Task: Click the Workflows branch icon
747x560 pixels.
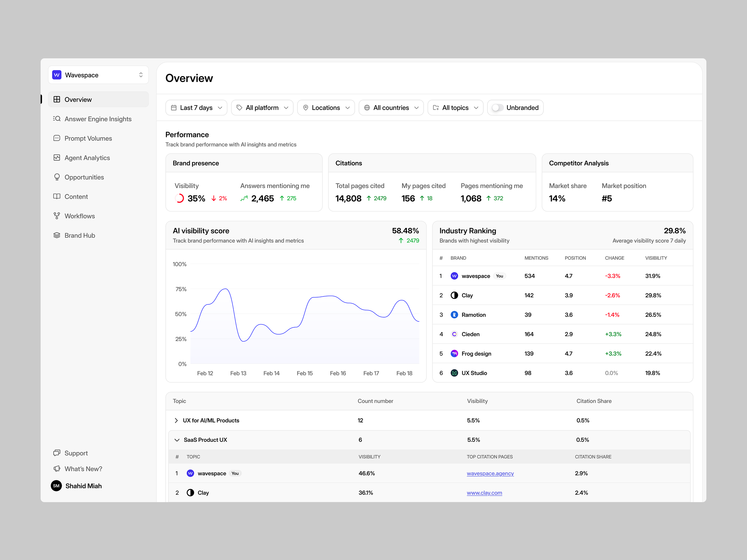Action: [57, 216]
